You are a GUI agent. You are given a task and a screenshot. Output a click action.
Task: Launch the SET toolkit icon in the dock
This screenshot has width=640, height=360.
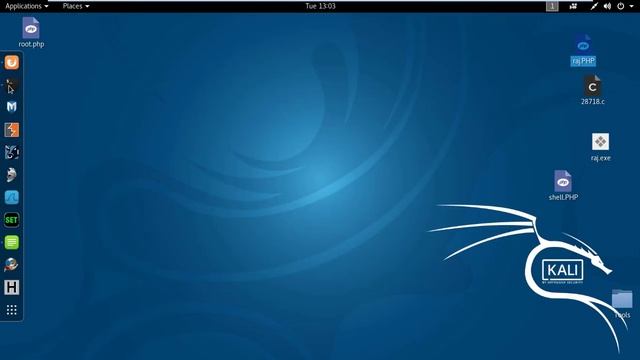(x=11, y=220)
